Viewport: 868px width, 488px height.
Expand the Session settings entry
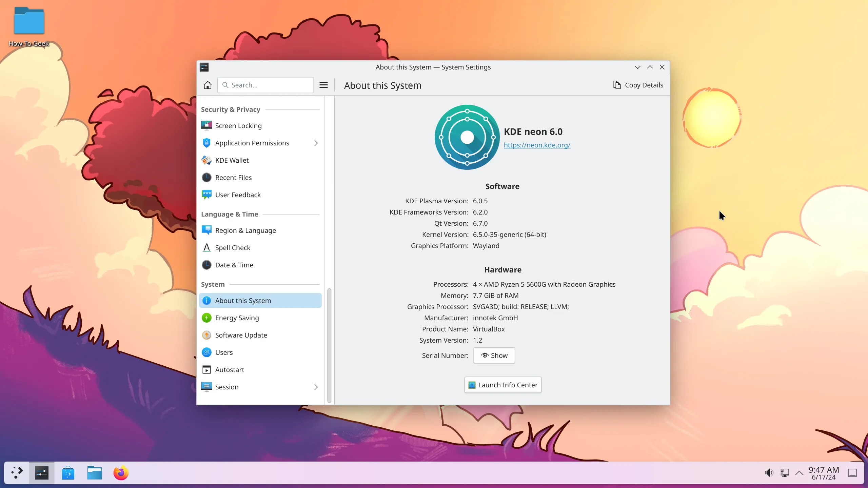click(x=315, y=387)
